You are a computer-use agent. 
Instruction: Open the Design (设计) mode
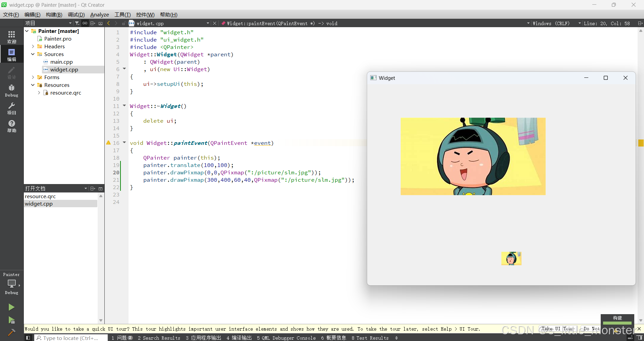pos(12,72)
